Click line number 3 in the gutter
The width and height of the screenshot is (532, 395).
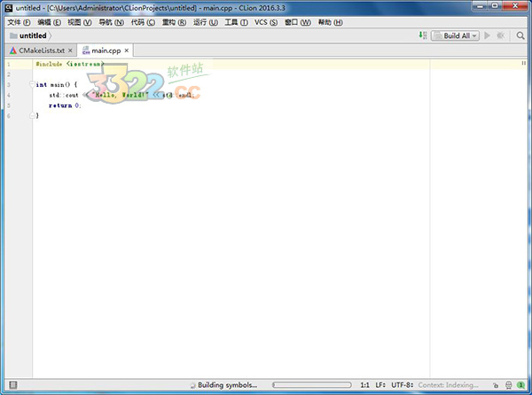tap(9, 85)
